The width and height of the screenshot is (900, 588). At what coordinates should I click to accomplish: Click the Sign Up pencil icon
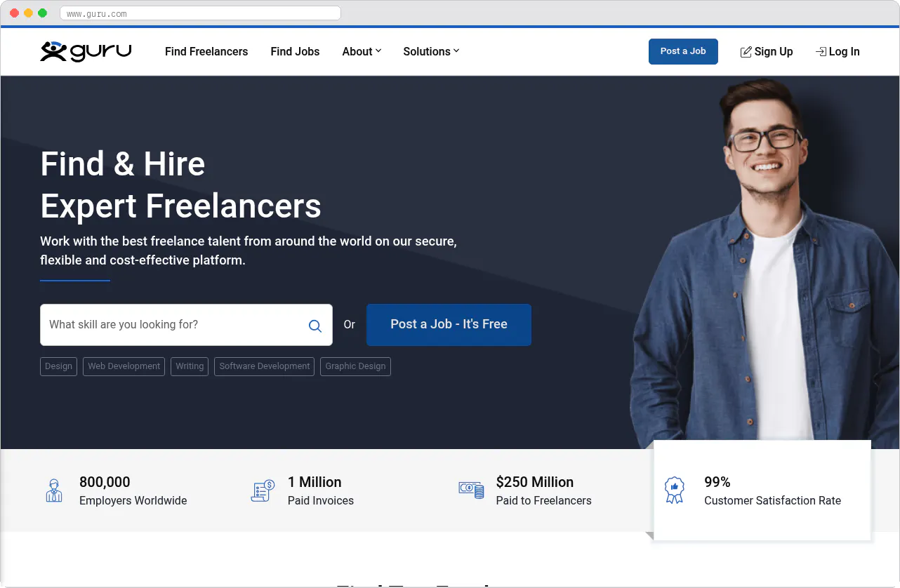pos(745,51)
